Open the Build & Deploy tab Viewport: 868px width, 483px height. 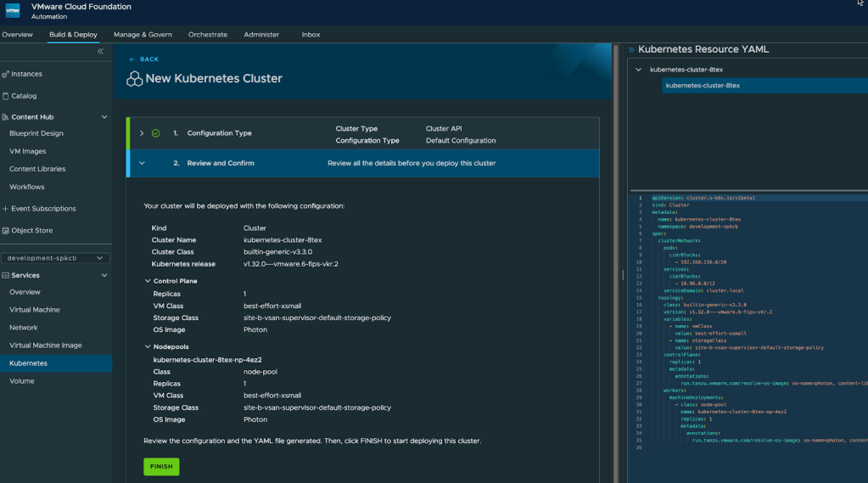73,34
